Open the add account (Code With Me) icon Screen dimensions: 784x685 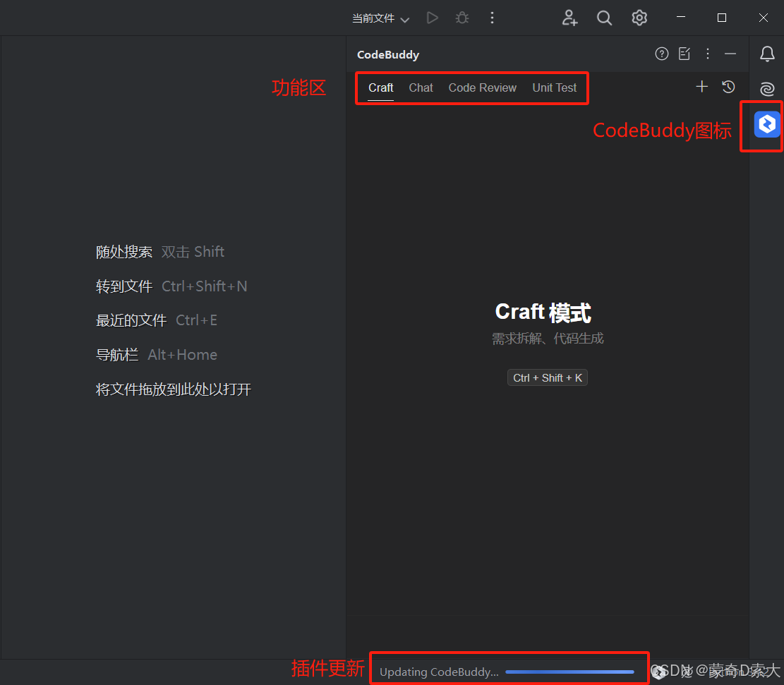pos(569,18)
